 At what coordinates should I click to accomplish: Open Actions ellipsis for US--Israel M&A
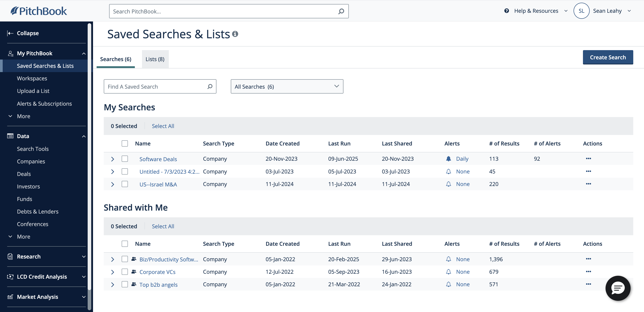pyautogui.click(x=589, y=184)
